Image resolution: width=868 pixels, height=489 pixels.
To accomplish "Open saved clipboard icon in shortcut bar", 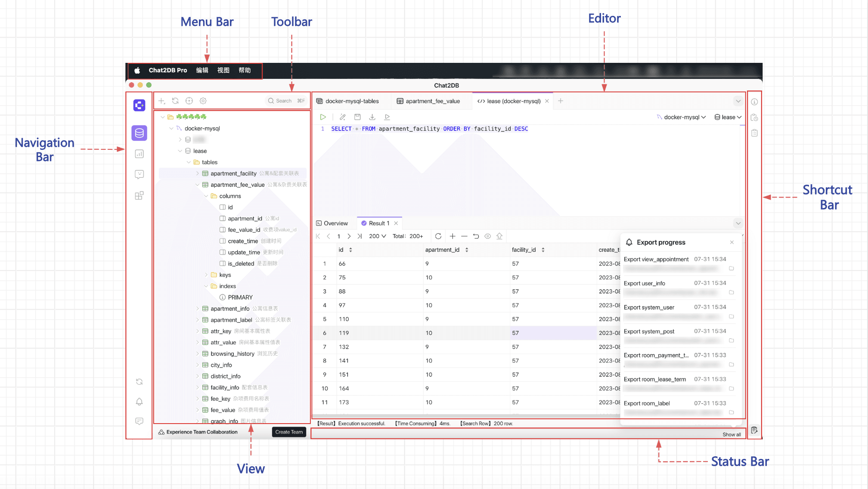I will (x=754, y=133).
